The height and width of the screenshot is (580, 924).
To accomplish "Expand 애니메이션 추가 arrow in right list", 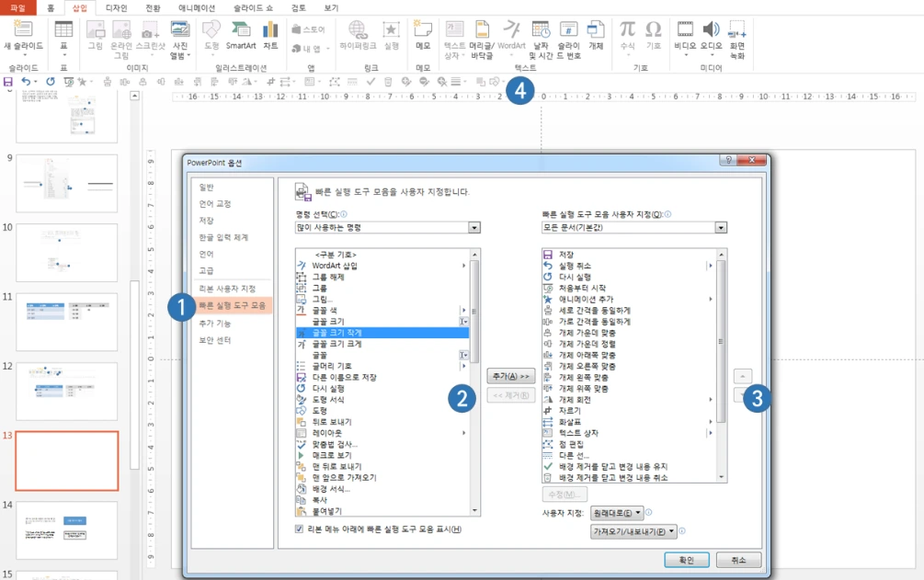I will [x=710, y=300].
